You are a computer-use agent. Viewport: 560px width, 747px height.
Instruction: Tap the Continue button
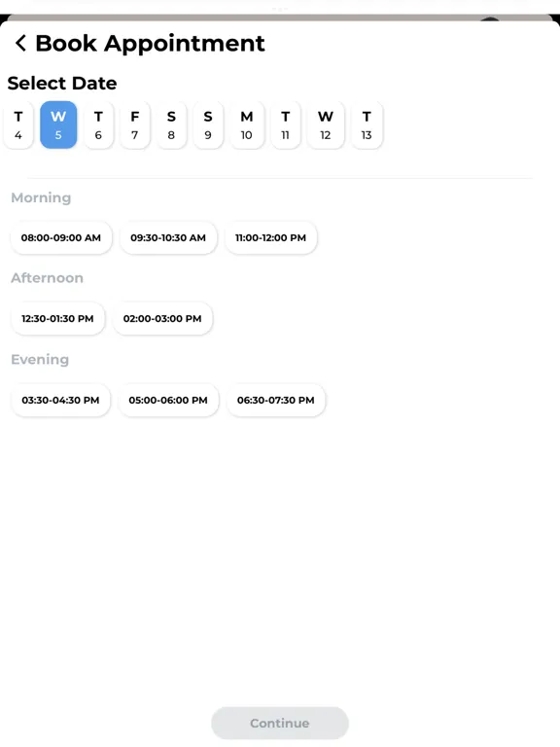[280, 724]
